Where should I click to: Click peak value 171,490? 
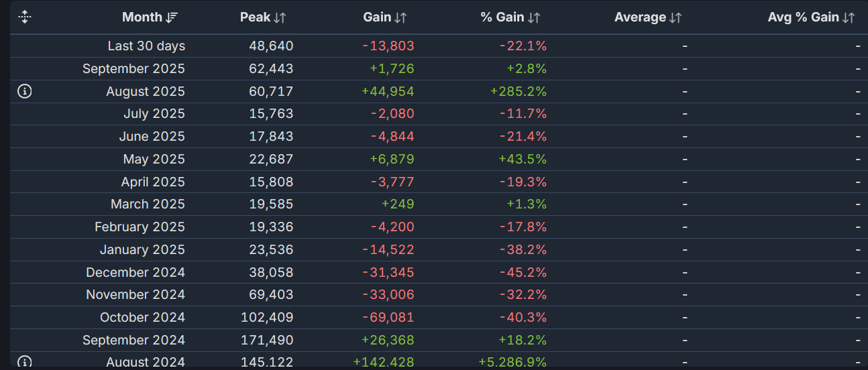point(267,341)
